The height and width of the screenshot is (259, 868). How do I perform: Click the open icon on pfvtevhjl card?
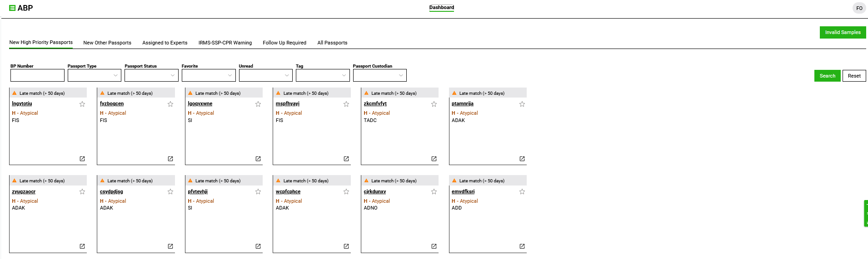[x=258, y=246]
